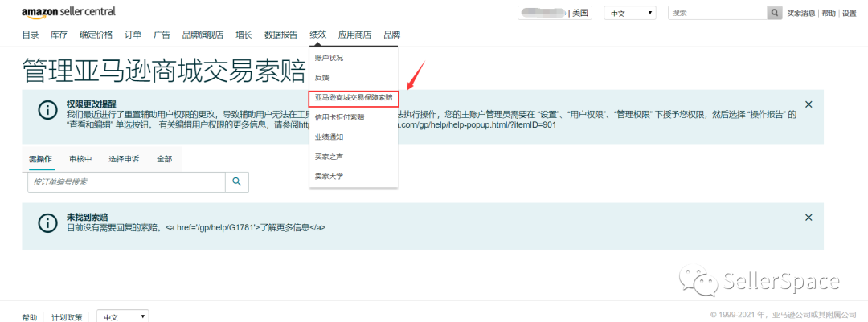Switch to the 需操作 tab
The width and height of the screenshot is (868, 322).
point(41,159)
